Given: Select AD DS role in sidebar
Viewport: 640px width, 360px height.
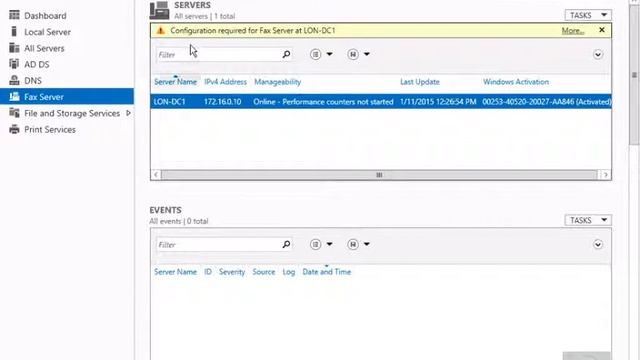Looking at the screenshot, I should coord(37,64).
